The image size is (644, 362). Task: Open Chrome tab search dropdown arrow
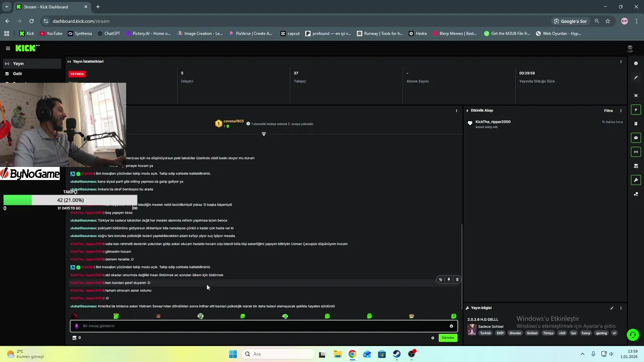[7, 7]
